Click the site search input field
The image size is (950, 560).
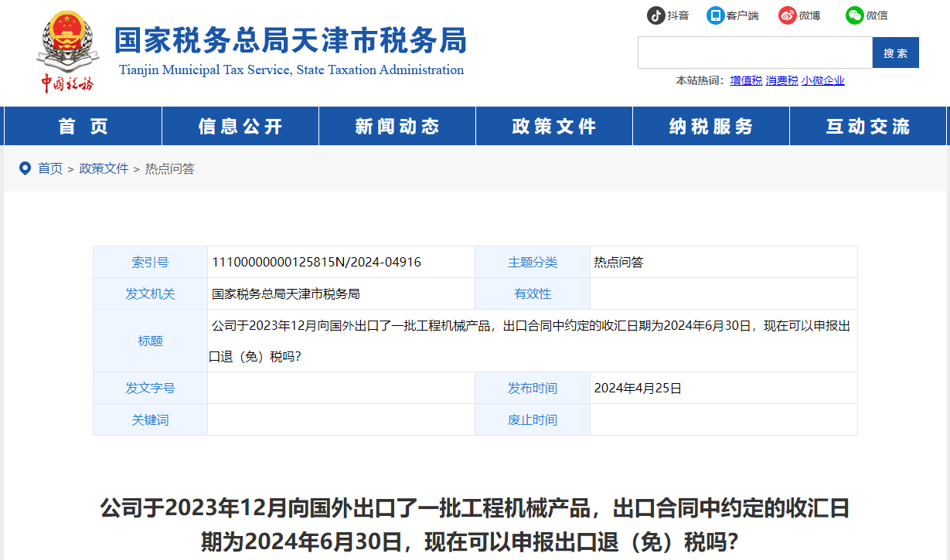754,53
